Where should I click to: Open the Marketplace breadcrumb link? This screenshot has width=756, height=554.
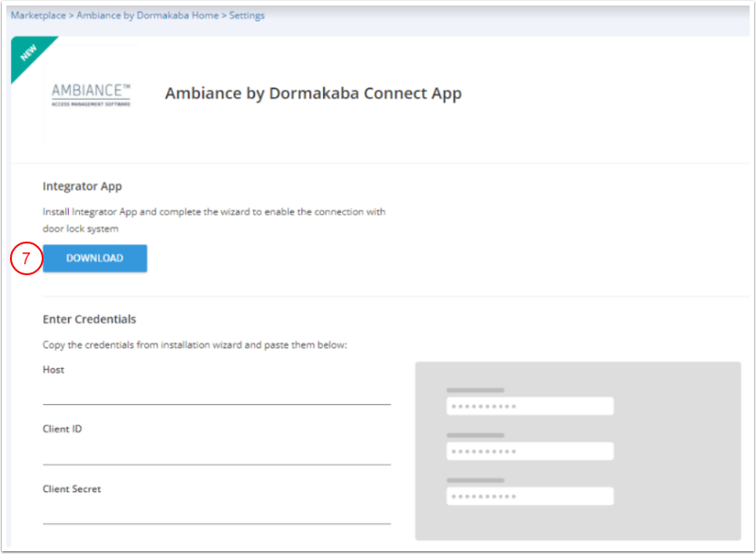39,16
